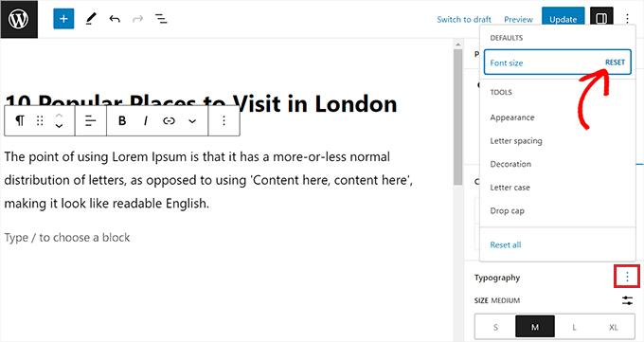Screen dimensions: 644x342
Task: Reset the Font size default
Action: pyautogui.click(x=615, y=63)
